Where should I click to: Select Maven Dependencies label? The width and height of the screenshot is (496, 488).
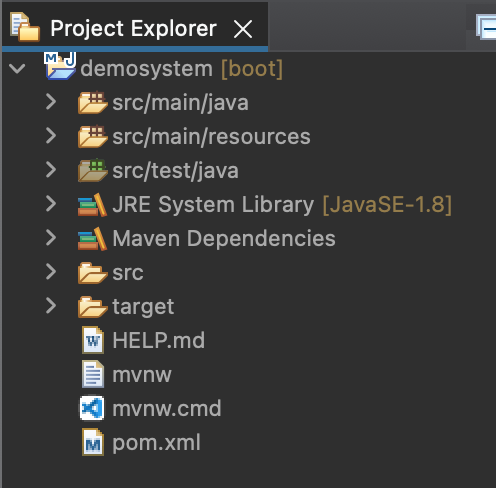pos(224,239)
